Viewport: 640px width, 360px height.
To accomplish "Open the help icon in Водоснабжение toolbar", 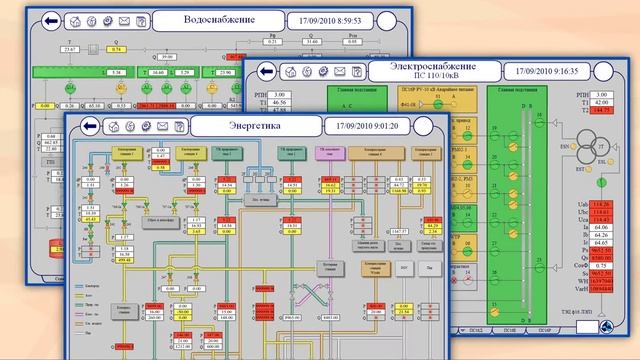I will pos(140,22).
